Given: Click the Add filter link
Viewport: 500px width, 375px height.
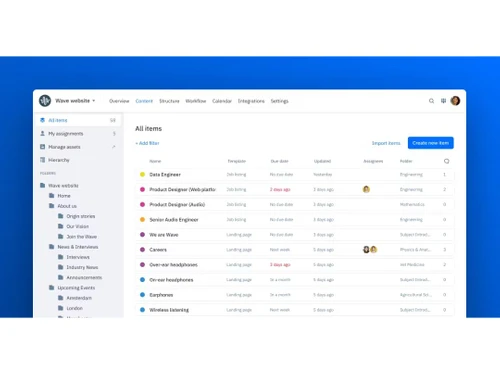Looking at the screenshot, I should click(147, 143).
